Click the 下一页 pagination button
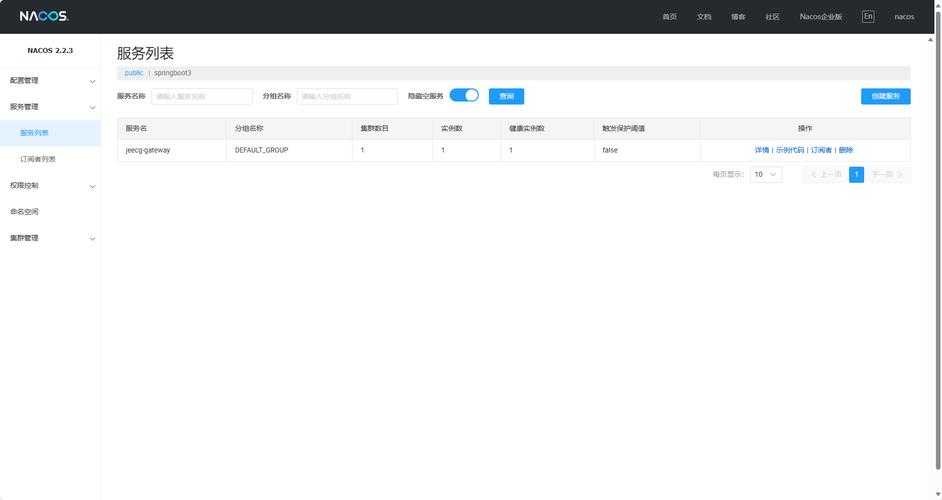The width and height of the screenshot is (942, 500). point(887,174)
